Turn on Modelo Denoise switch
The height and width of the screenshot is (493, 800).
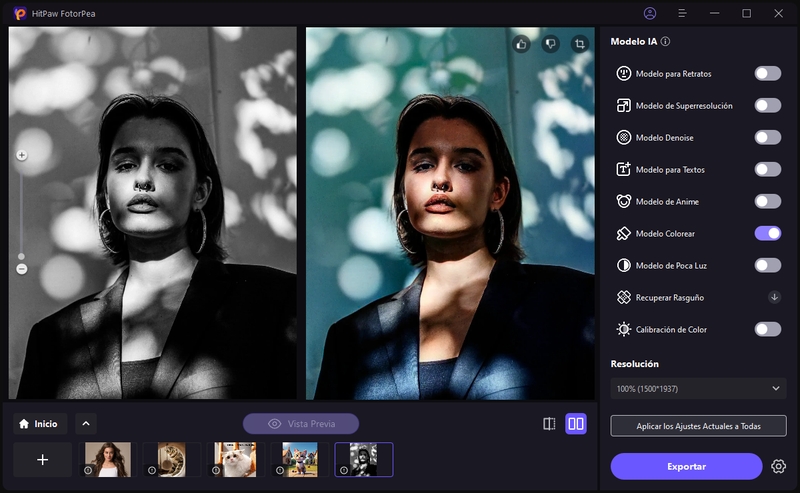point(767,137)
